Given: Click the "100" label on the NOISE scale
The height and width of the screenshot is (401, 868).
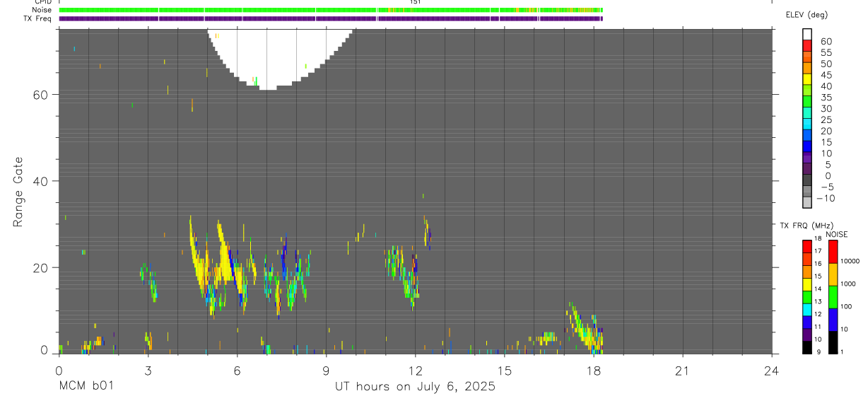Looking at the screenshot, I should pyautogui.click(x=847, y=306).
